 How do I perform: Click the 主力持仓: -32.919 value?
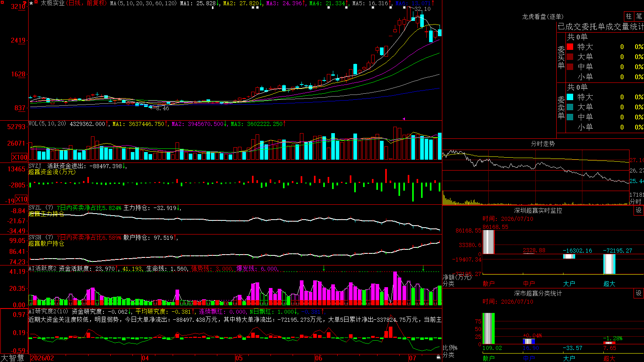click(x=150, y=208)
